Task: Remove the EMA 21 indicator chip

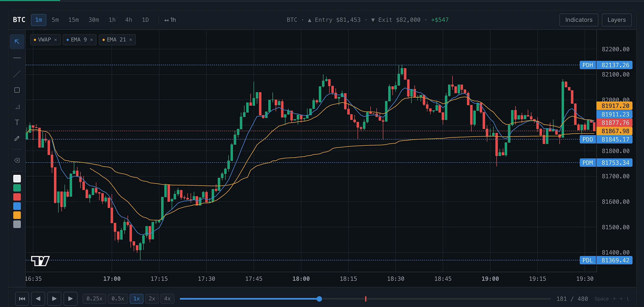Action: pos(130,40)
